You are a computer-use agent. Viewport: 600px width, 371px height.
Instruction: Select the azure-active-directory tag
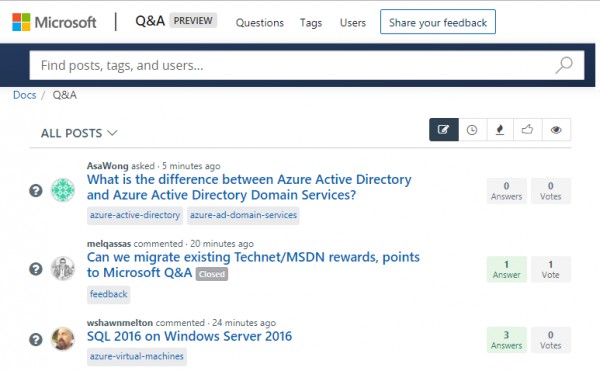coord(135,215)
